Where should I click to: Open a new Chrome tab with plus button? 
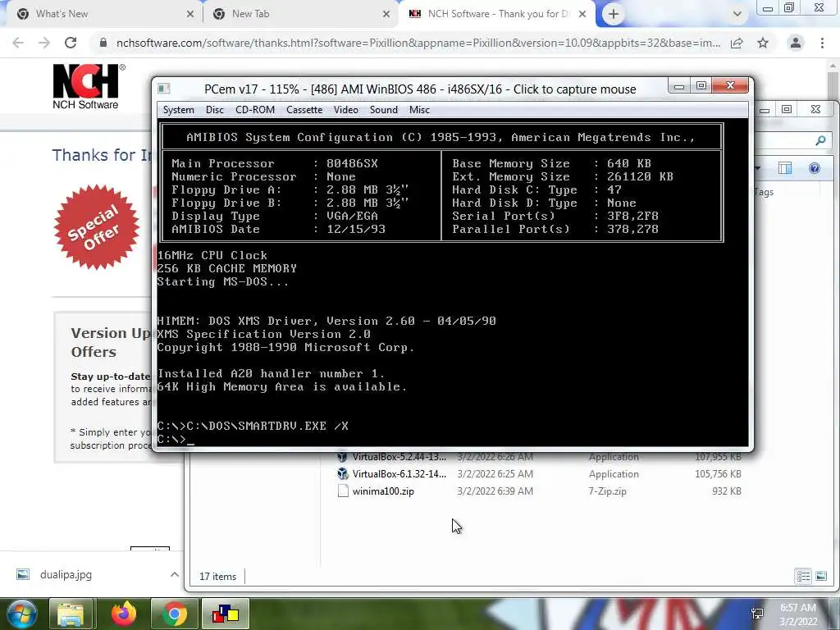pyautogui.click(x=614, y=15)
